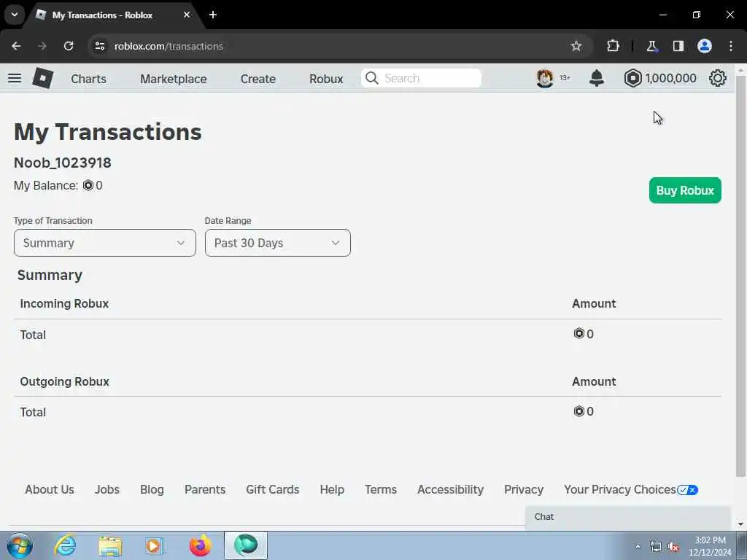Open the browser extensions puzzle icon
The image size is (747, 560).
(613, 46)
